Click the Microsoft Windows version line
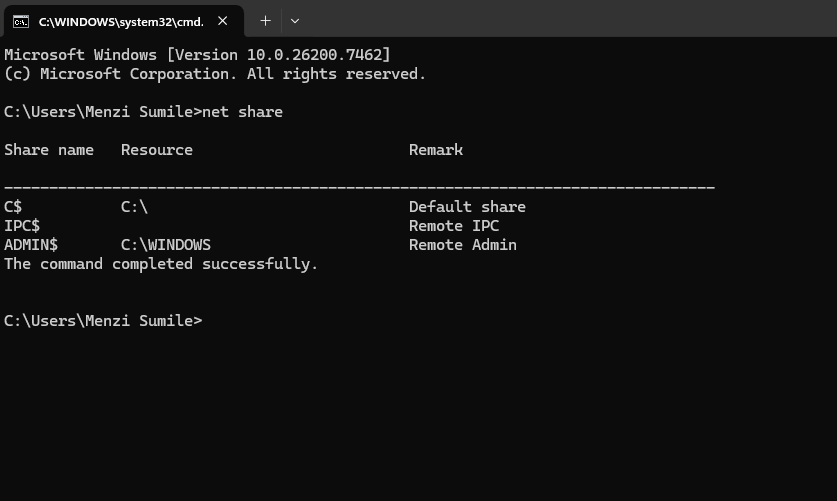Screen dimensions: 837x501 click(197, 55)
